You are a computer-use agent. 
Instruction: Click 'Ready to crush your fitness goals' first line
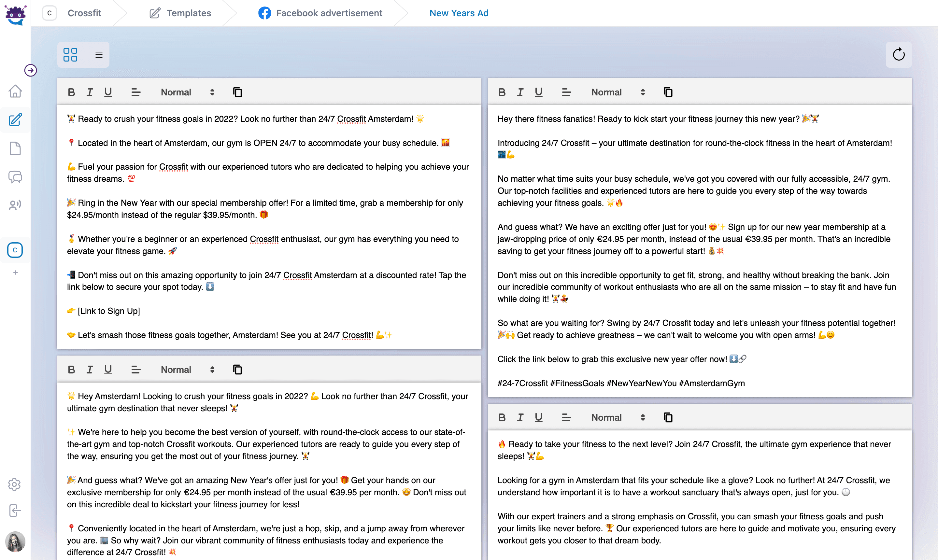(x=246, y=119)
